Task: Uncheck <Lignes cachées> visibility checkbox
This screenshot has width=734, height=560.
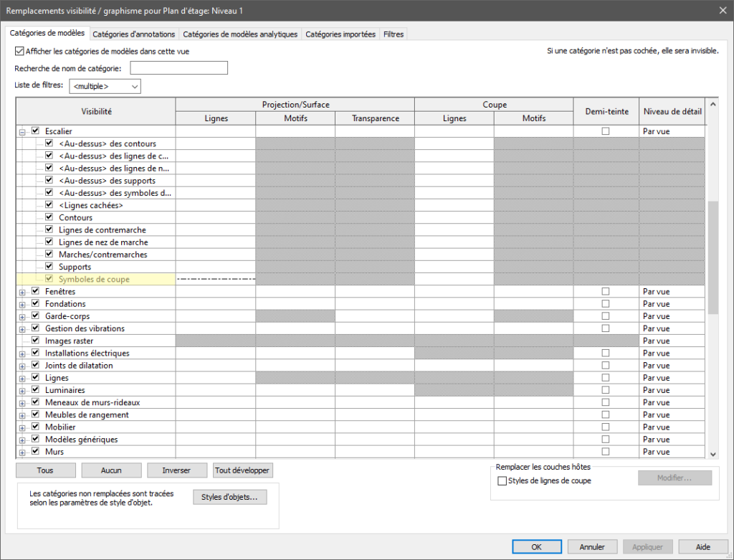Action: pyautogui.click(x=49, y=205)
